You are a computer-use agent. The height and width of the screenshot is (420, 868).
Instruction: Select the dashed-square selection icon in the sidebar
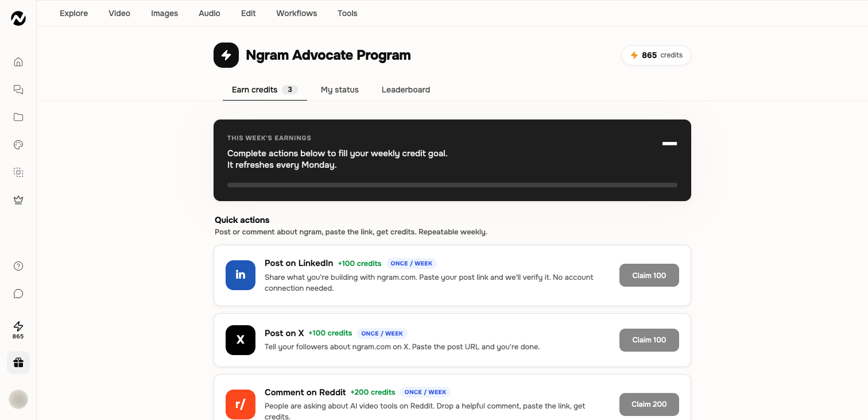(x=18, y=172)
